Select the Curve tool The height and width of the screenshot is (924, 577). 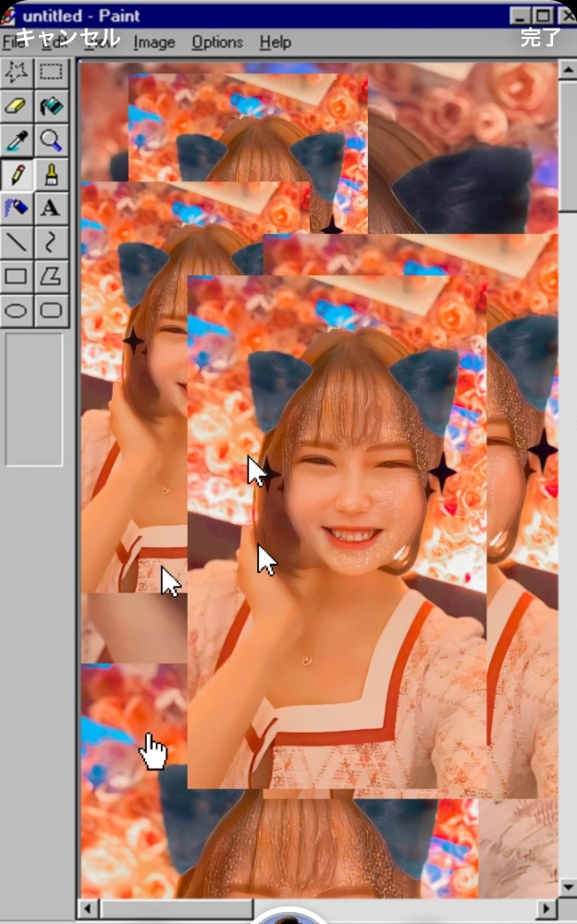click(x=51, y=242)
